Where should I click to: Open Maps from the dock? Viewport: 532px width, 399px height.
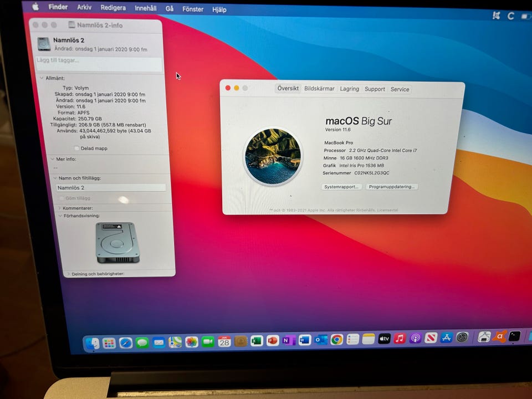(x=175, y=342)
